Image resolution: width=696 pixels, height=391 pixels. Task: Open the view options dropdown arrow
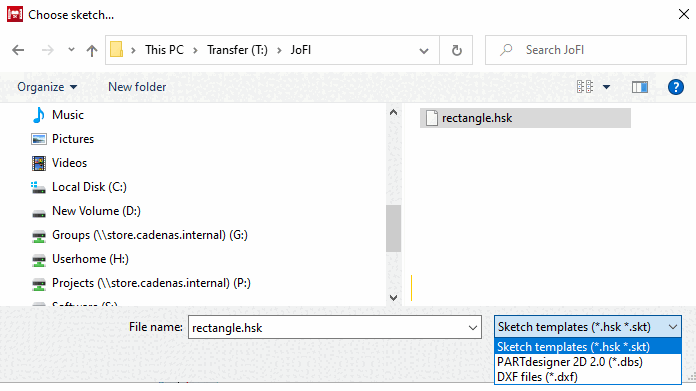[606, 87]
